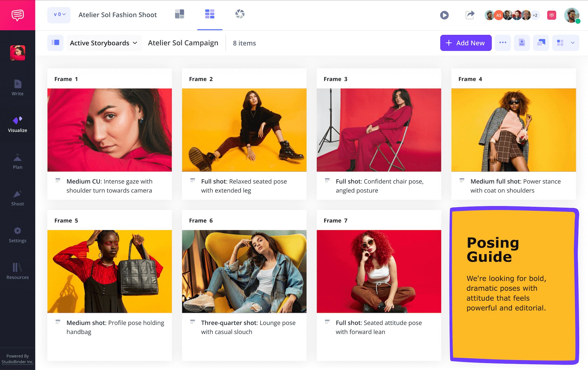Expand the grid view layout chevron
This screenshot has width=588, height=370.
[573, 43]
